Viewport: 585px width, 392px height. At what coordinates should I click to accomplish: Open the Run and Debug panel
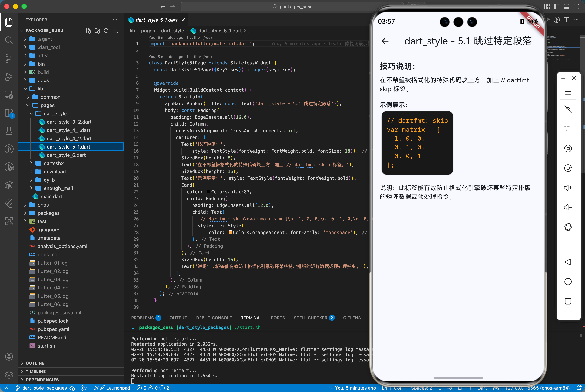(9, 77)
